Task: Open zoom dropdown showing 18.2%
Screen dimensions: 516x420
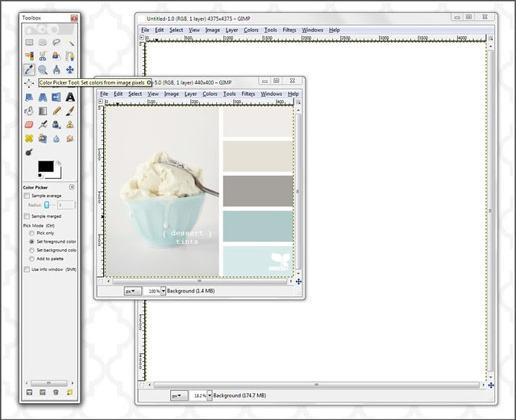Action: (x=208, y=396)
